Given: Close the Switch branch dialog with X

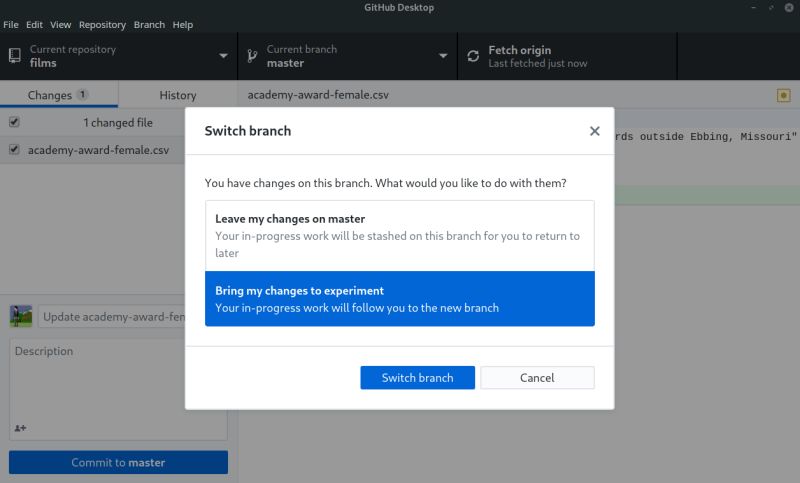Looking at the screenshot, I should click(594, 131).
